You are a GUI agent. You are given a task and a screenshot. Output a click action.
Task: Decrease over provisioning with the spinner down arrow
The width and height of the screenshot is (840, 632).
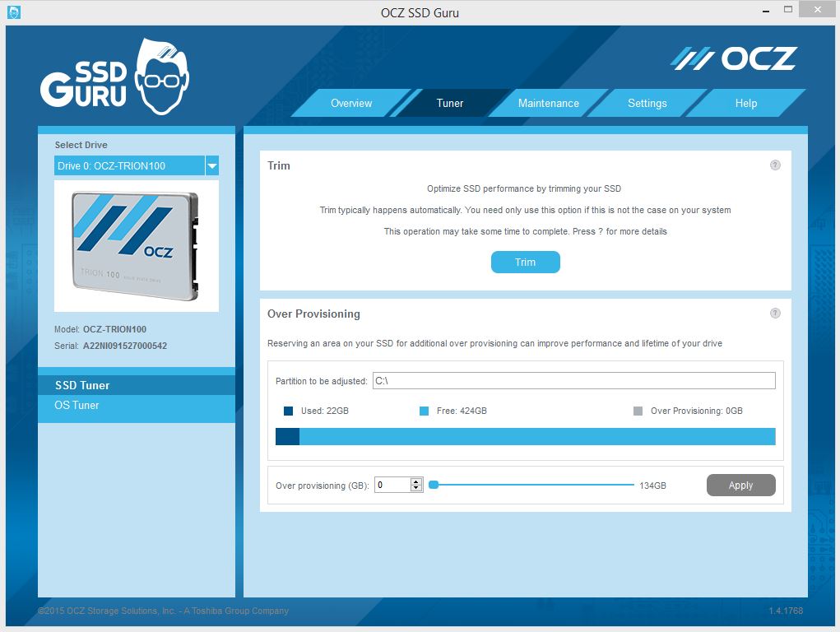pyautogui.click(x=416, y=488)
